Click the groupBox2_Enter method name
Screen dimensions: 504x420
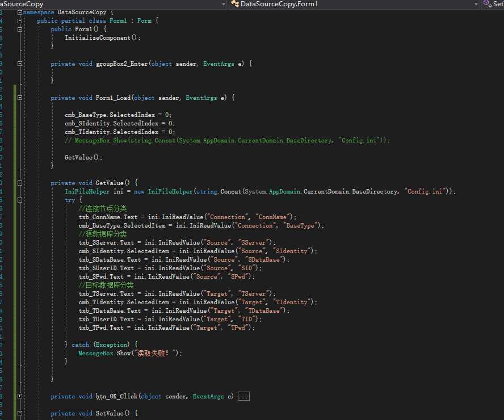(122, 64)
